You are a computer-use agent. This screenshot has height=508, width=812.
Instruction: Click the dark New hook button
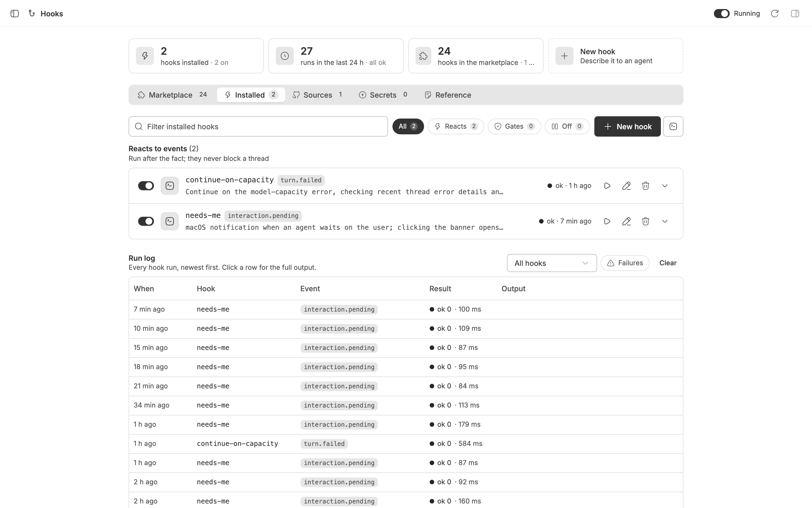click(x=627, y=126)
